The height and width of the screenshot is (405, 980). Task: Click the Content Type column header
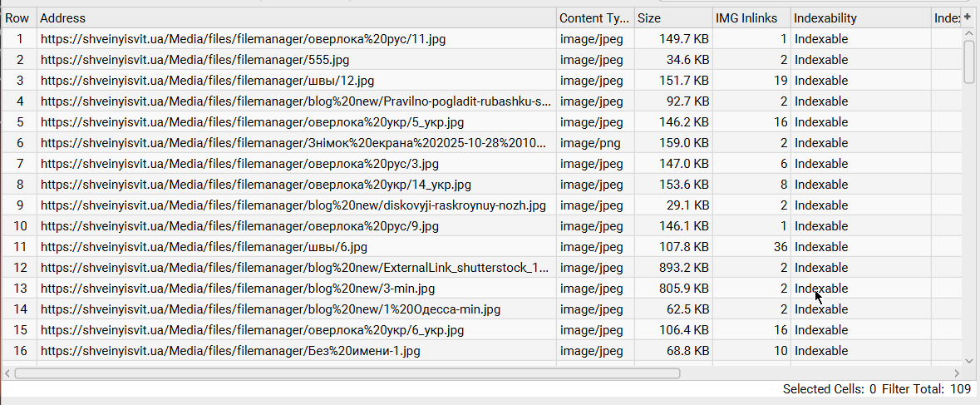click(x=594, y=18)
